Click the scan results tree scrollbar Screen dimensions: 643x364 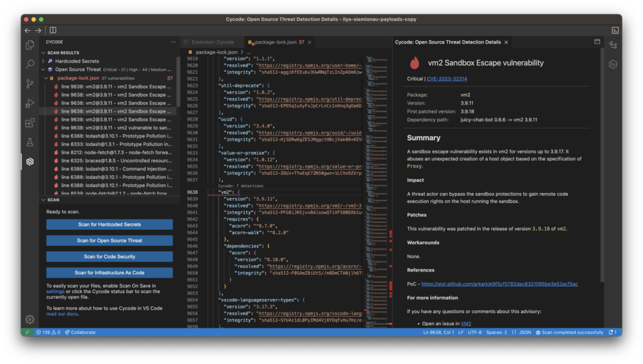pos(178,82)
